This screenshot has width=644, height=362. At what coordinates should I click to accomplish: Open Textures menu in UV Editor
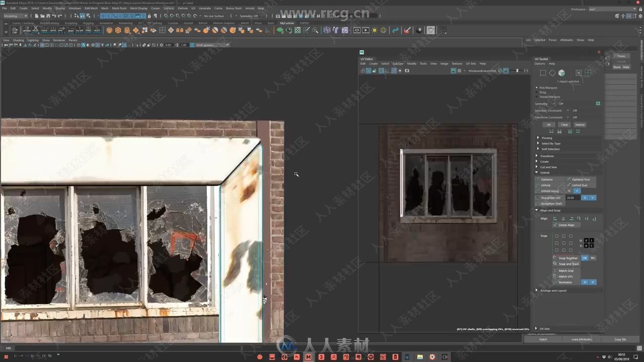457,63
